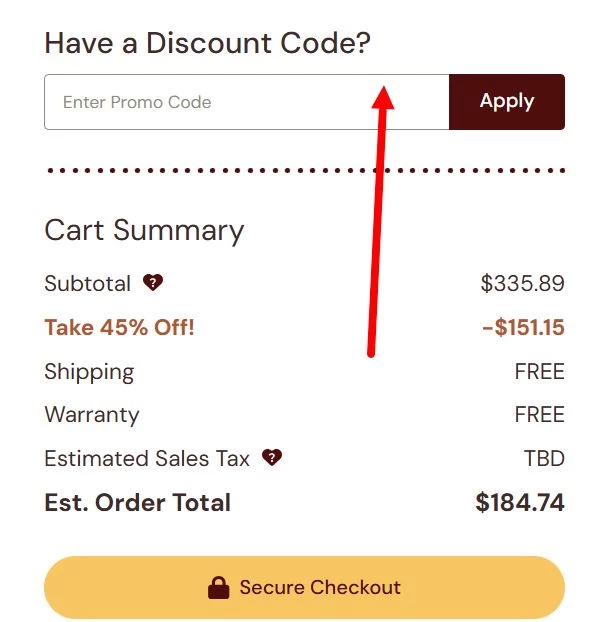
Task: Click the $335.89 subtotal amount
Action: point(522,284)
